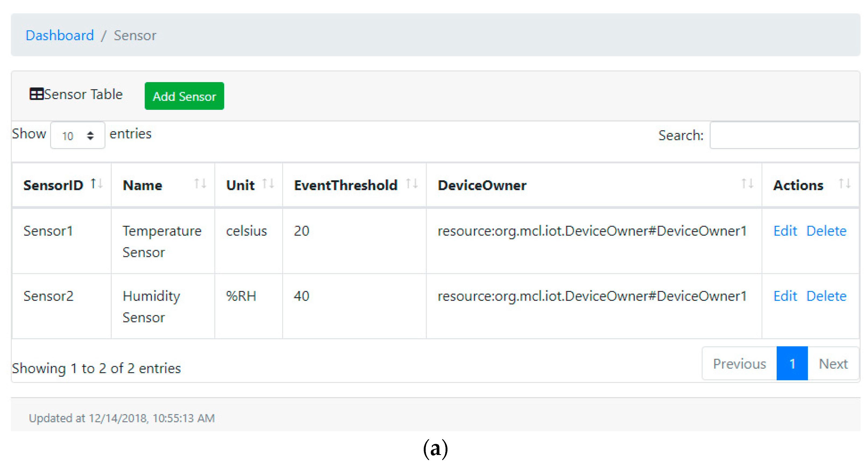Delete the Sensor1 Temperature Sensor
This screenshot has width=868, height=473.
pyautogui.click(x=826, y=231)
